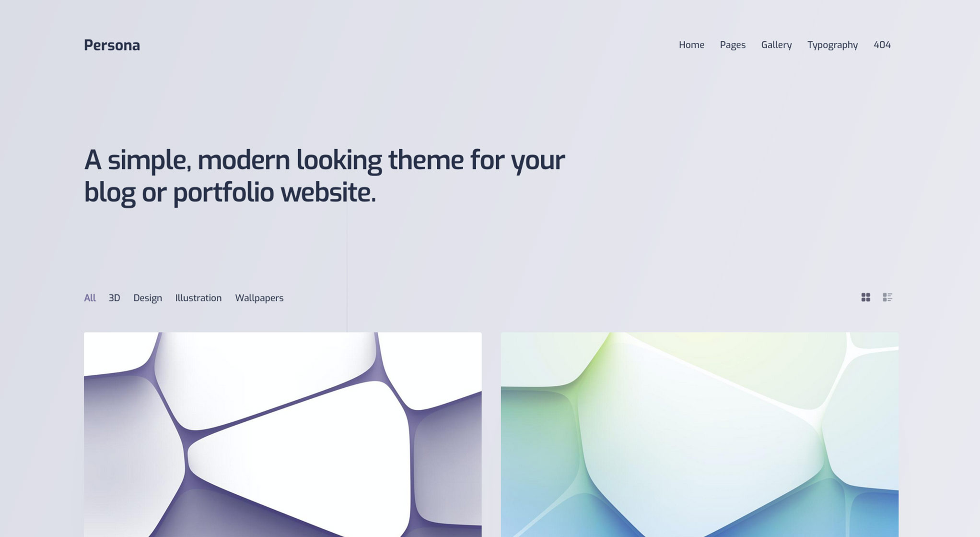The image size is (980, 537).
Task: Open the Home menu item
Action: pyautogui.click(x=691, y=44)
